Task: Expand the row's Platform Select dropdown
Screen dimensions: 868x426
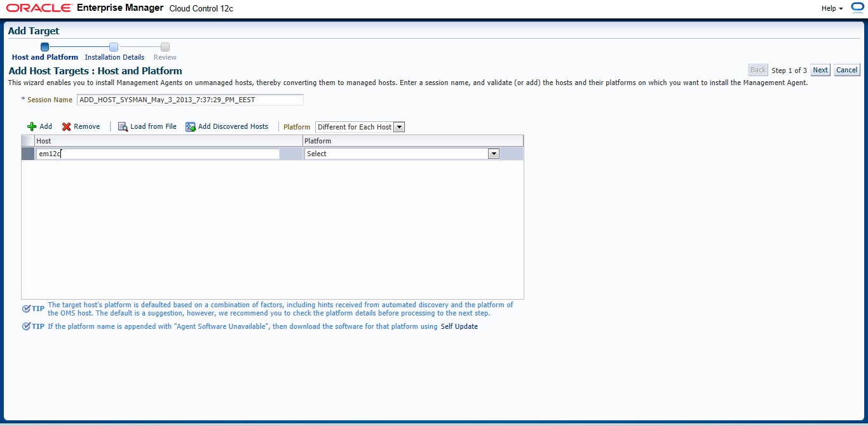Action: (x=493, y=154)
